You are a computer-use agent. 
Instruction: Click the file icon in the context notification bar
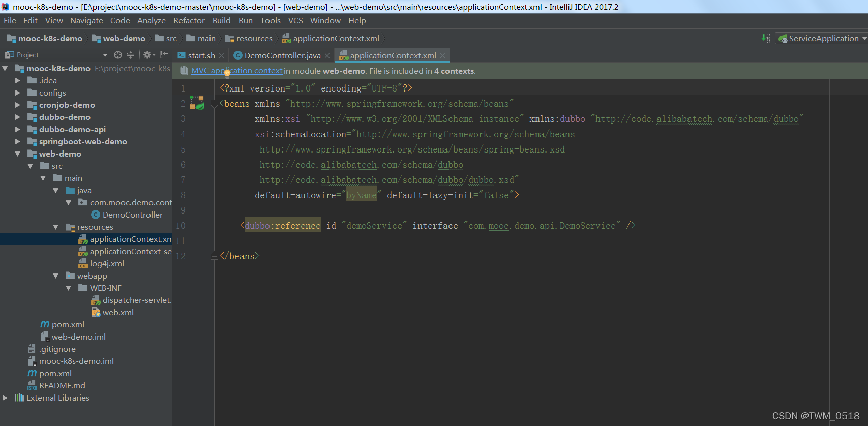coord(184,71)
